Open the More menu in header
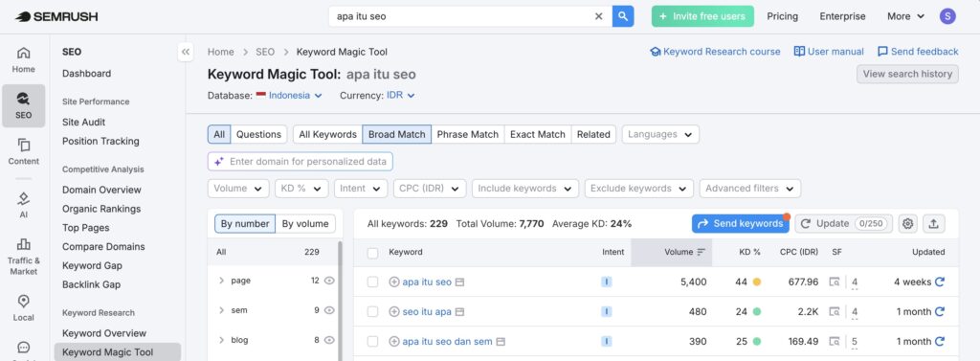The image size is (980, 361). pyautogui.click(x=905, y=16)
